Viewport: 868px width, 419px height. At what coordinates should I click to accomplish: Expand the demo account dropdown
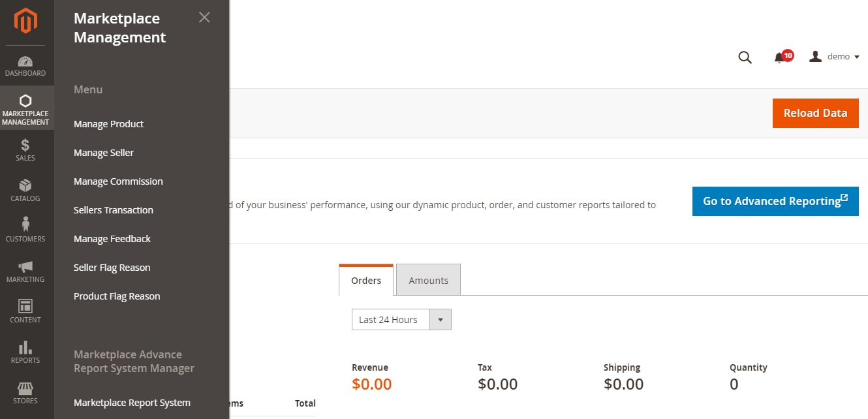(834, 56)
